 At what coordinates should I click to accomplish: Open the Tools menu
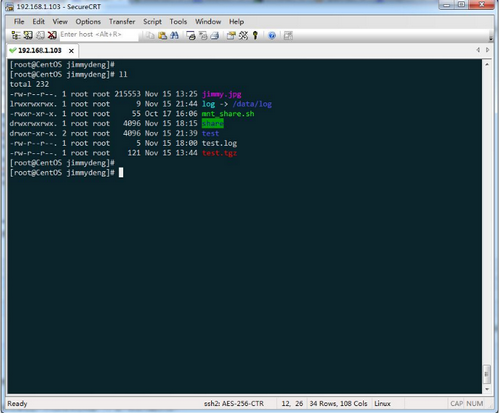click(178, 22)
